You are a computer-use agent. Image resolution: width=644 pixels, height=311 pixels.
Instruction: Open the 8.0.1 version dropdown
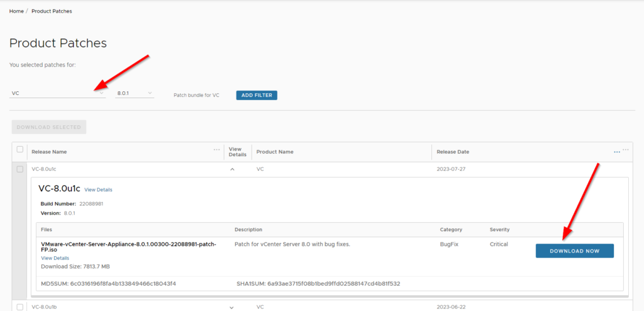(135, 93)
